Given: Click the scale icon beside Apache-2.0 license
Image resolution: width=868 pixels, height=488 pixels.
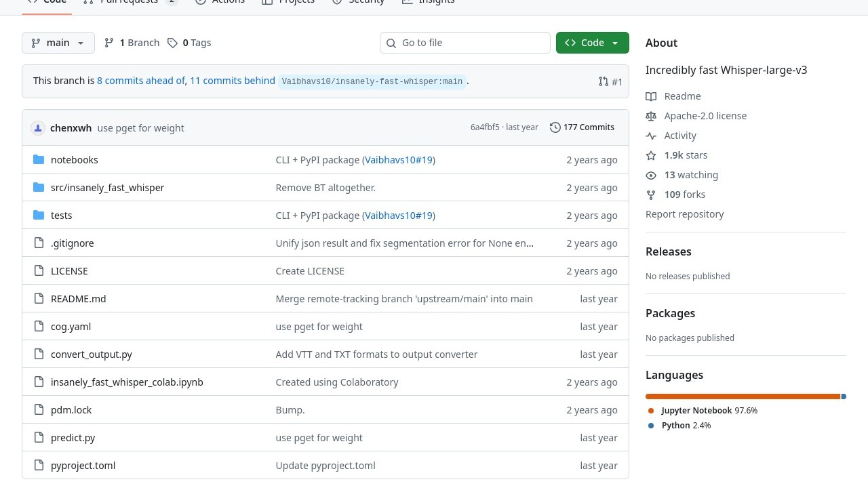Looking at the screenshot, I should pyautogui.click(x=651, y=116).
